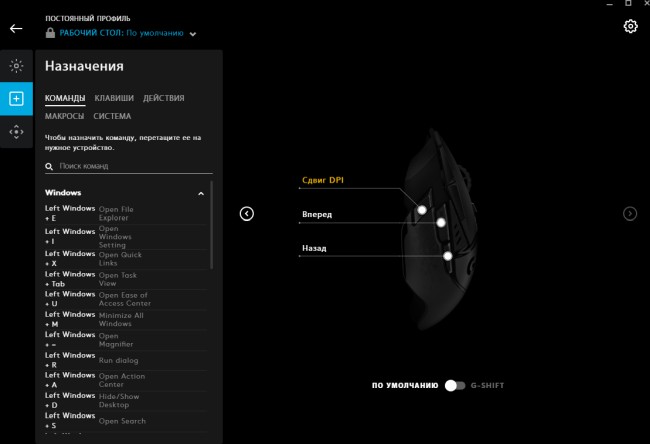
Task: Switch to the КЛАВИШИ tab
Action: click(x=114, y=98)
